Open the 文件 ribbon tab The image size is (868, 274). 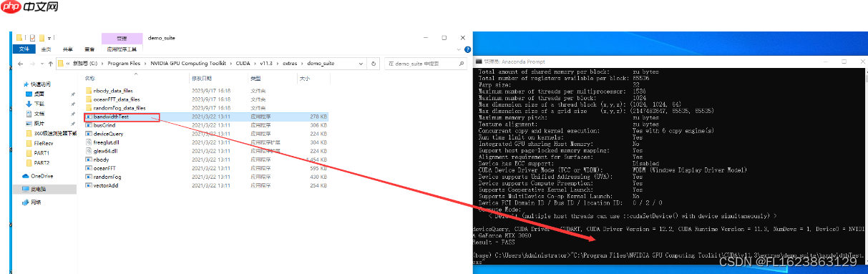[24, 49]
